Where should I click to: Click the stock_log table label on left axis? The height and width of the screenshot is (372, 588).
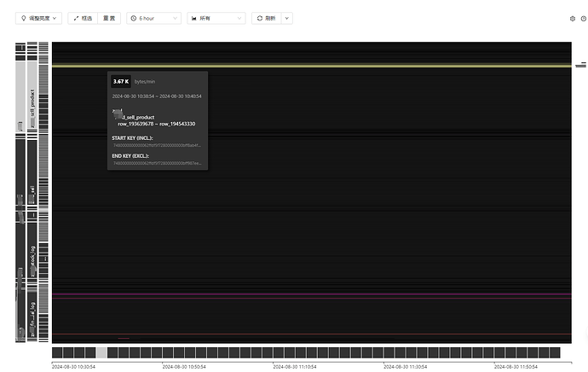point(32,261)
